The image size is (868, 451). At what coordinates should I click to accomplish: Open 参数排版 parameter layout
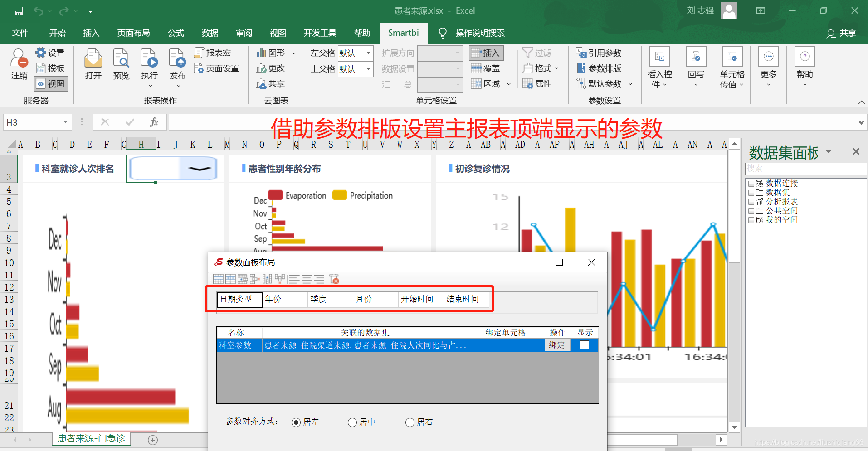click(x=599, y=68)
